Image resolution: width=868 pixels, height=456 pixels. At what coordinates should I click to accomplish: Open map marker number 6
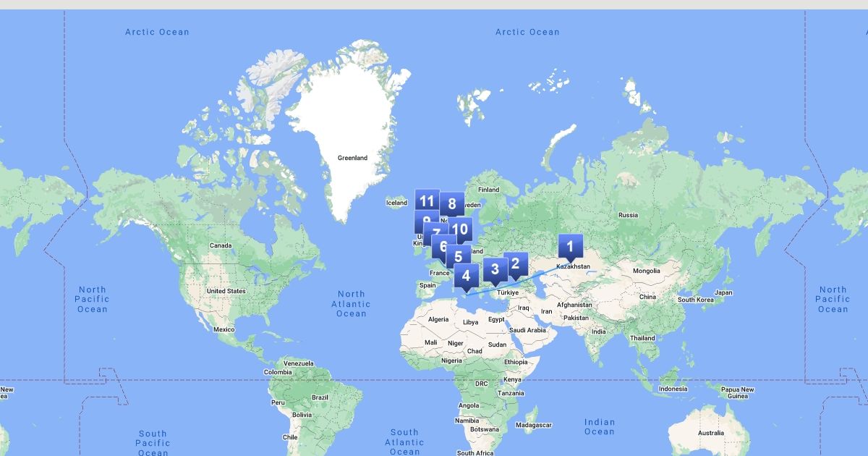[442, 246]
